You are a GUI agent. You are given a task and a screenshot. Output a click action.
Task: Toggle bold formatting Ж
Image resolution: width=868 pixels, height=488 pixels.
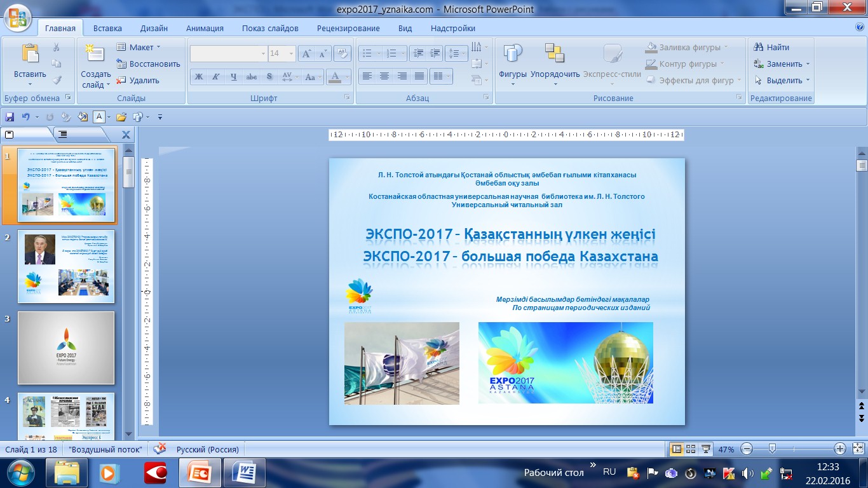pyautogui.click(x=199, y=77)
